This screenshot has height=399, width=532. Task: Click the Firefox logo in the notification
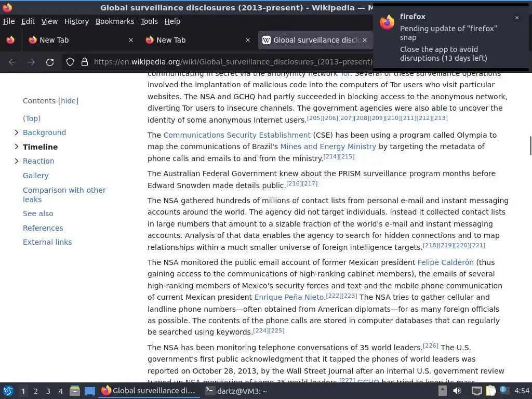click(387, 22)
